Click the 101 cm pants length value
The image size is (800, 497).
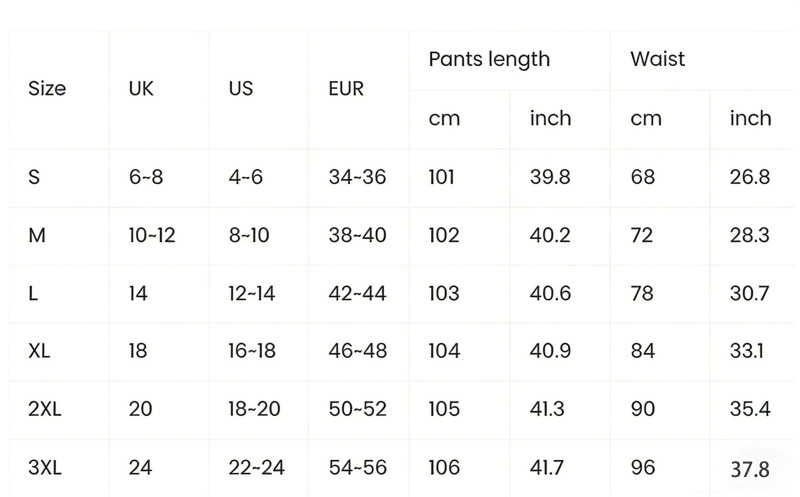442,177
